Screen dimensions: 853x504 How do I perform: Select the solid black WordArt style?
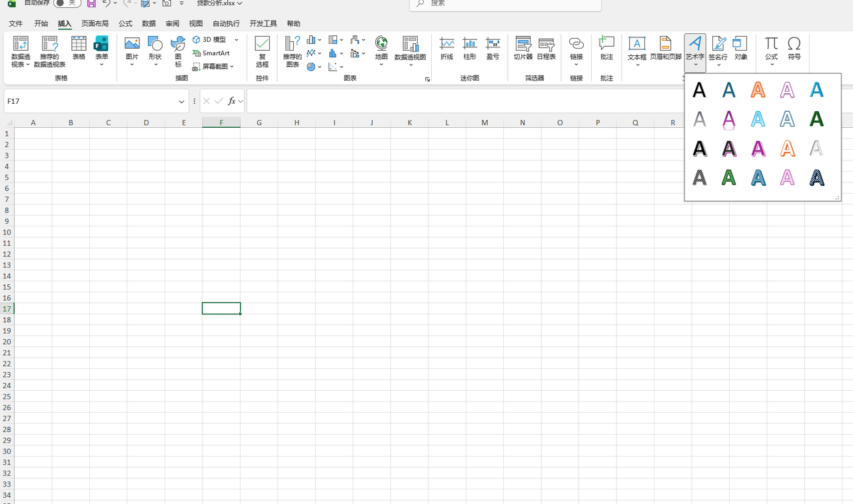click(x=699, y=90)
